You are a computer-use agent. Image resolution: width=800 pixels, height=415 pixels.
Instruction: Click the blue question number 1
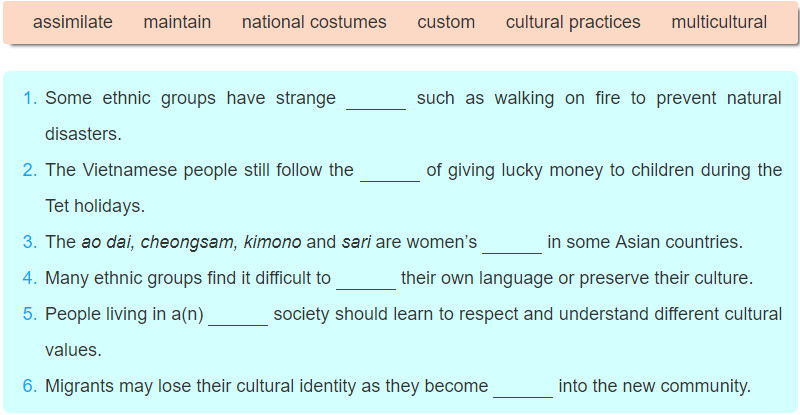pyautogui.click(x=29, y=99)
